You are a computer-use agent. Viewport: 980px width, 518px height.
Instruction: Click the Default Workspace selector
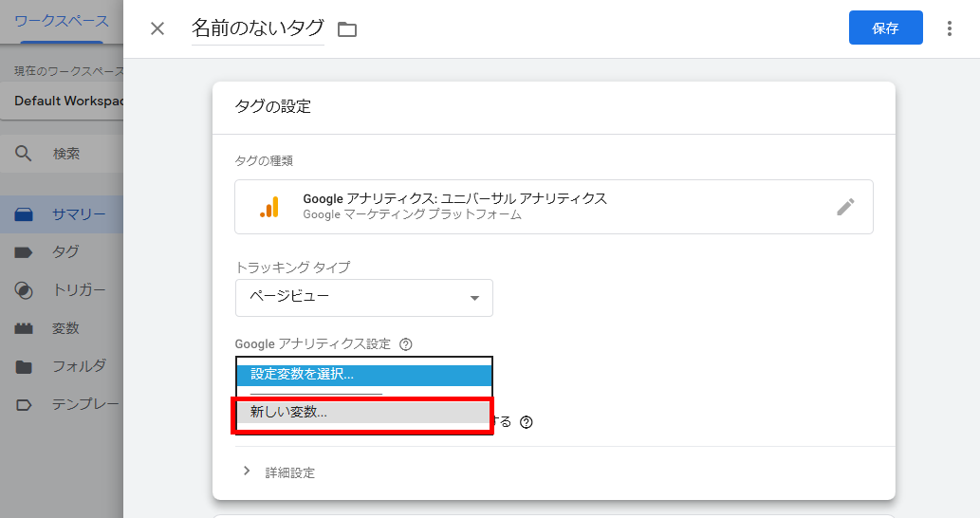[63, 101]
